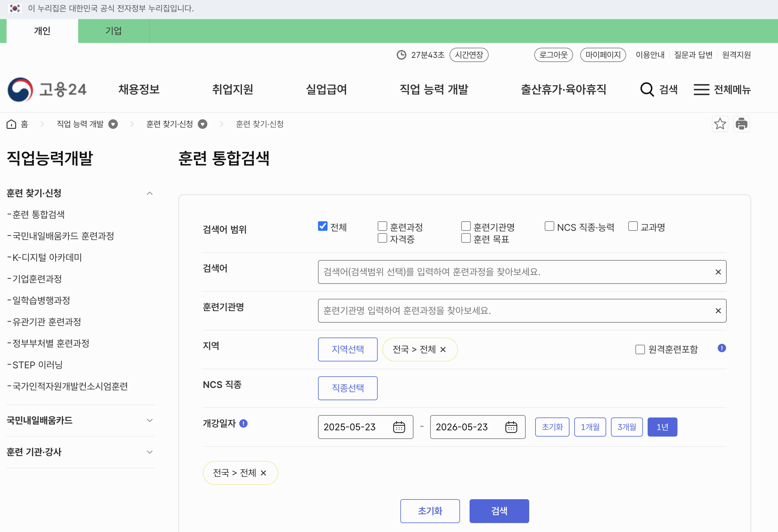Enable the 원격훈련포함 checkbox
Viewport: 778px width, 532px height.
(640, 349)
